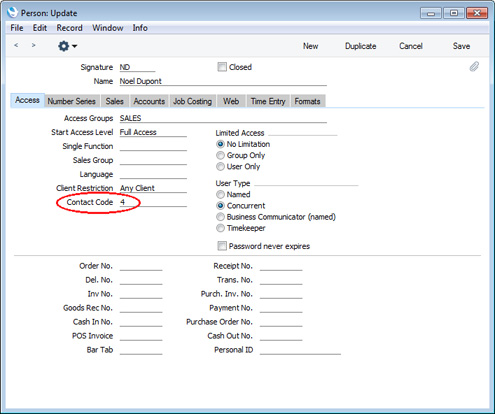Image resolution: width=495 pixels, height=414 pixels.
Task: Click the Personal ID input field
Action: (300, 350)
